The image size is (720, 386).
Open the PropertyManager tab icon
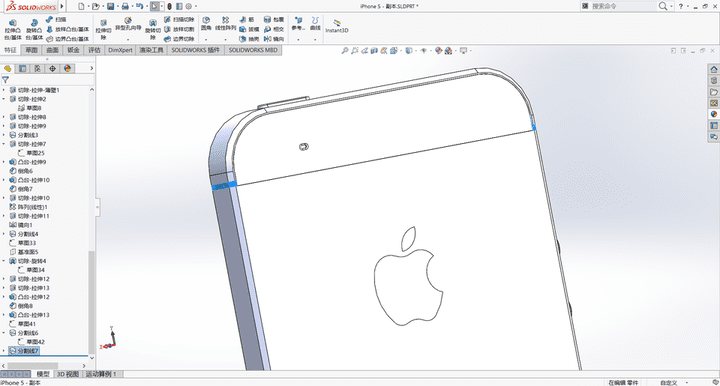tap(22, 68)
